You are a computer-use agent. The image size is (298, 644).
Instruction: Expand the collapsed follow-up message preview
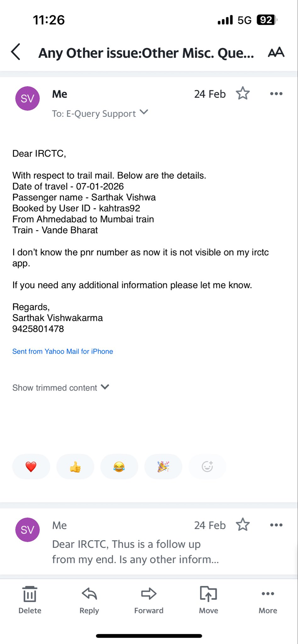[x=135, y=552]
